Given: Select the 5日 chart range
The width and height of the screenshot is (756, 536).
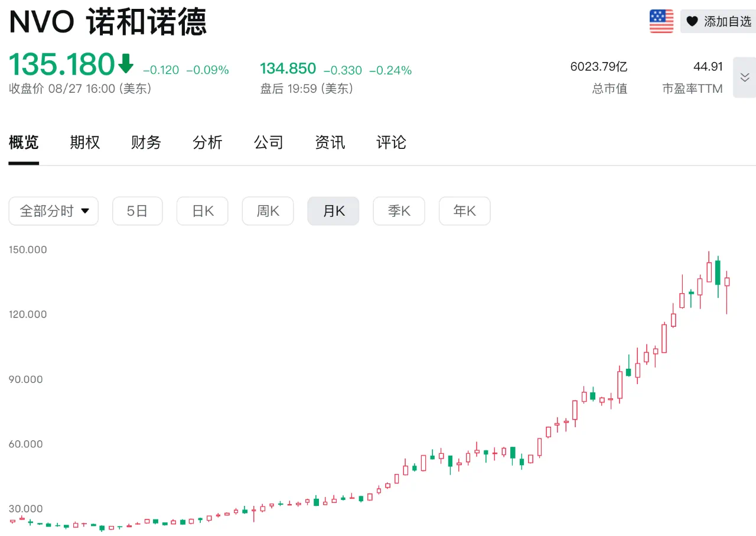Looking at the screenshot, I should pyautogui.click(x=138, y=211).
